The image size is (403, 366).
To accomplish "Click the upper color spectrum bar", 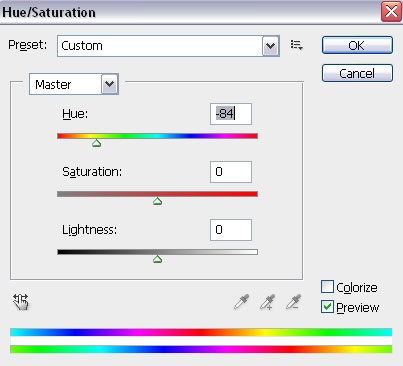I will (201, 332).
